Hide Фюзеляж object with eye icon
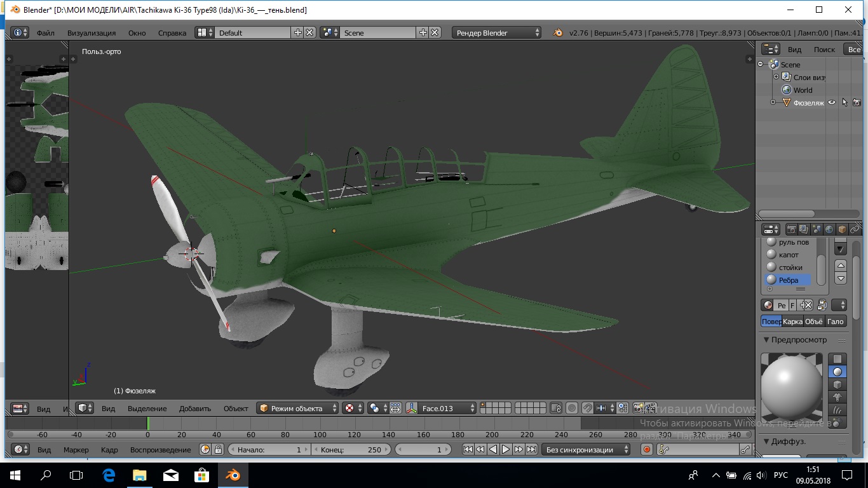 (831, 102)
